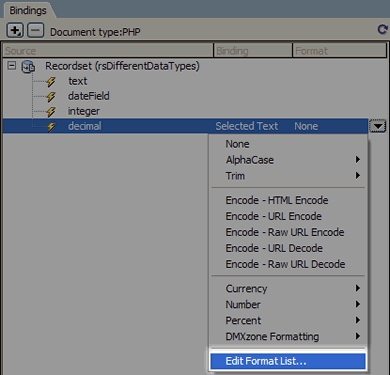The height and width of the screenshot is (375, 390).
Task: Click the Source column header
Action: pos(108,51)
